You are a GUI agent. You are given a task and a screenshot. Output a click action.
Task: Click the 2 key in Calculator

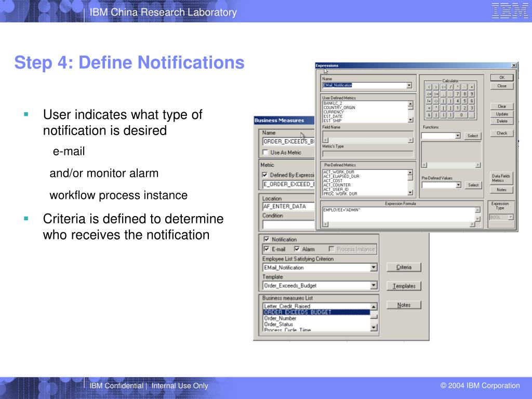(464, 108)
